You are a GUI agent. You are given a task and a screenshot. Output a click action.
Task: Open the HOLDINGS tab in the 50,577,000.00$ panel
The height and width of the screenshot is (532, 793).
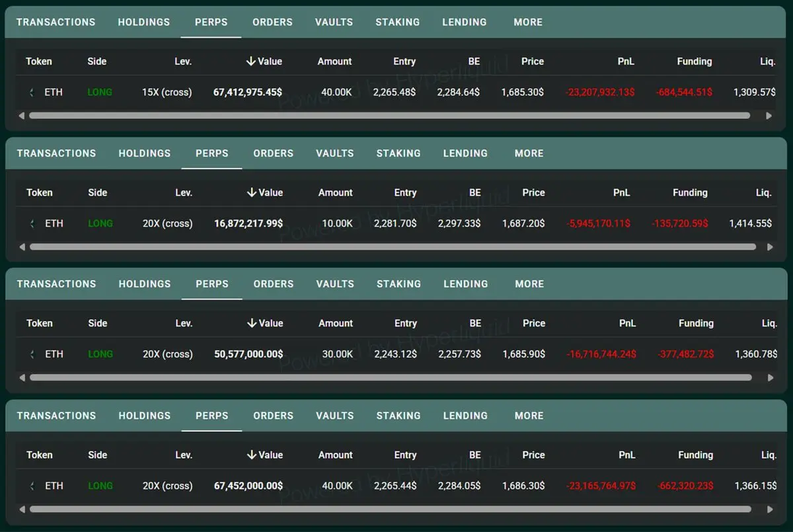coord(145,284)
